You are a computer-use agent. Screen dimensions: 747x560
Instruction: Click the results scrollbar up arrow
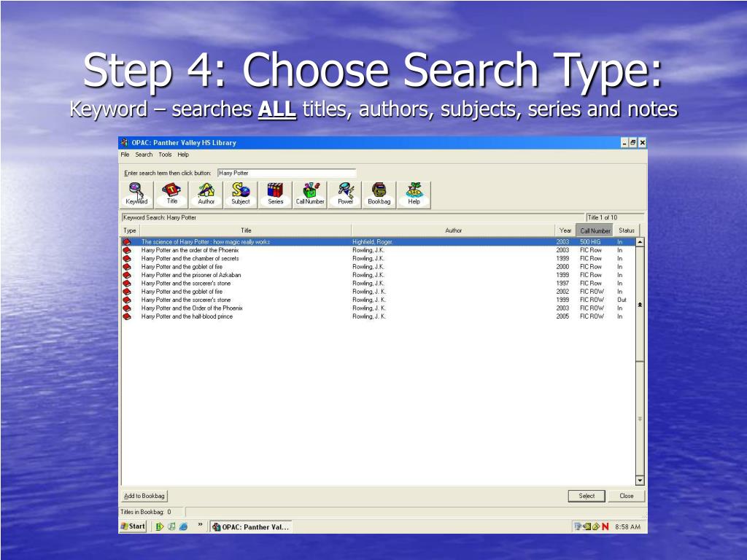(x=640, y=242)
